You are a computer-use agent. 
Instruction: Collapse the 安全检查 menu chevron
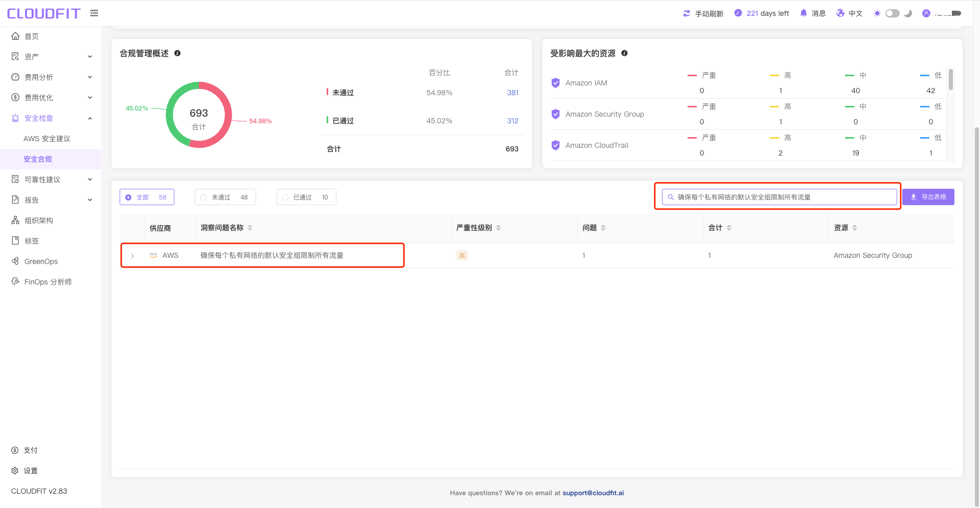pos(90,118)
